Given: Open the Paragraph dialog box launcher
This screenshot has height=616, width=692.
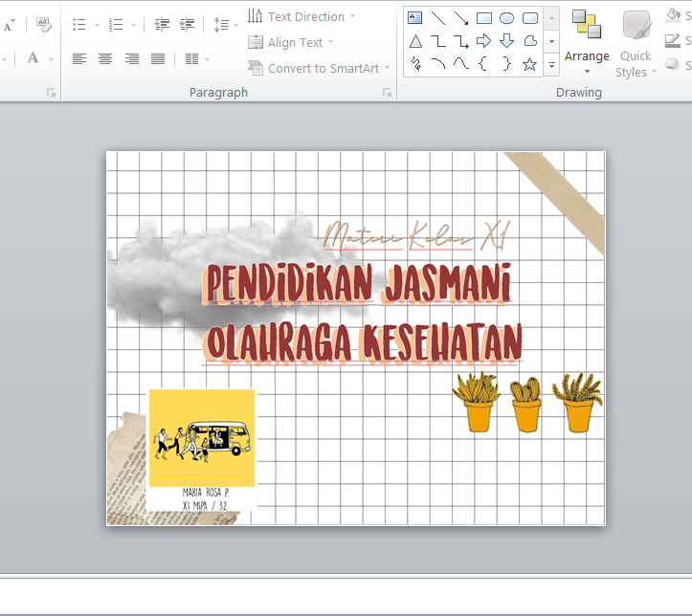Looking at the screenshot, I should [x=387, y=93].
